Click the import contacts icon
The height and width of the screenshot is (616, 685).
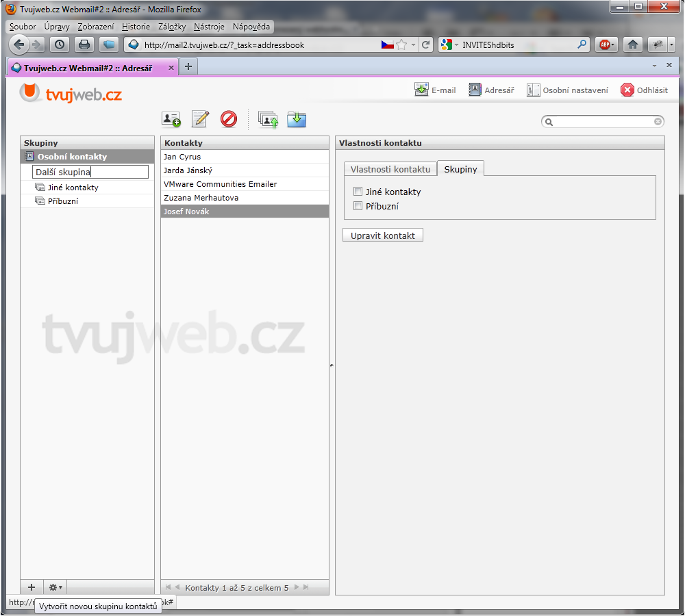pyautogui.click(x=268, y=119)
